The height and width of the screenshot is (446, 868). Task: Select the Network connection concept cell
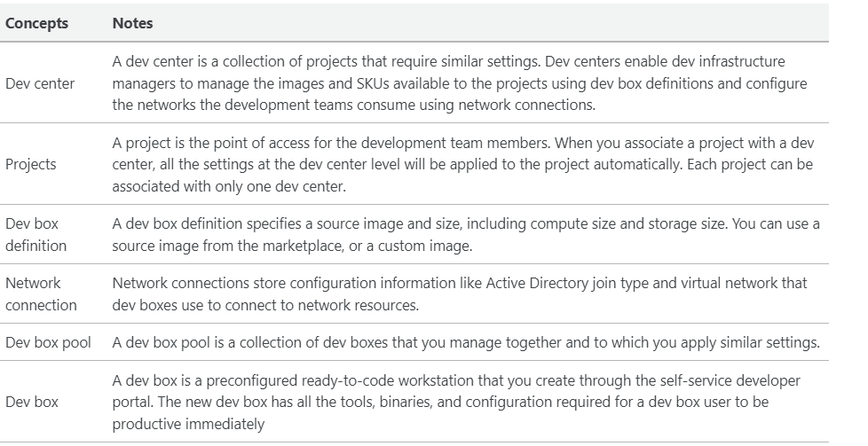point(41,293)
